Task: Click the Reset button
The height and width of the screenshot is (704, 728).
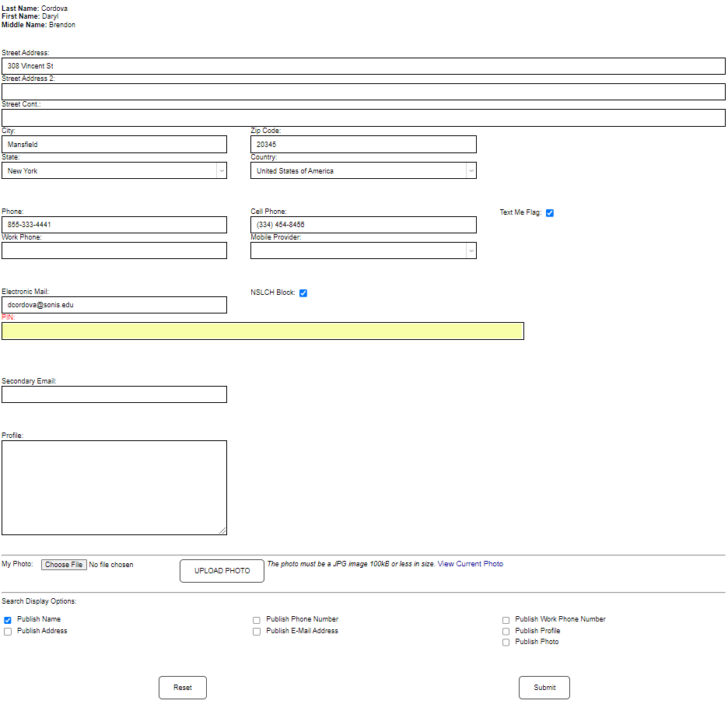Action: (182, 688)
